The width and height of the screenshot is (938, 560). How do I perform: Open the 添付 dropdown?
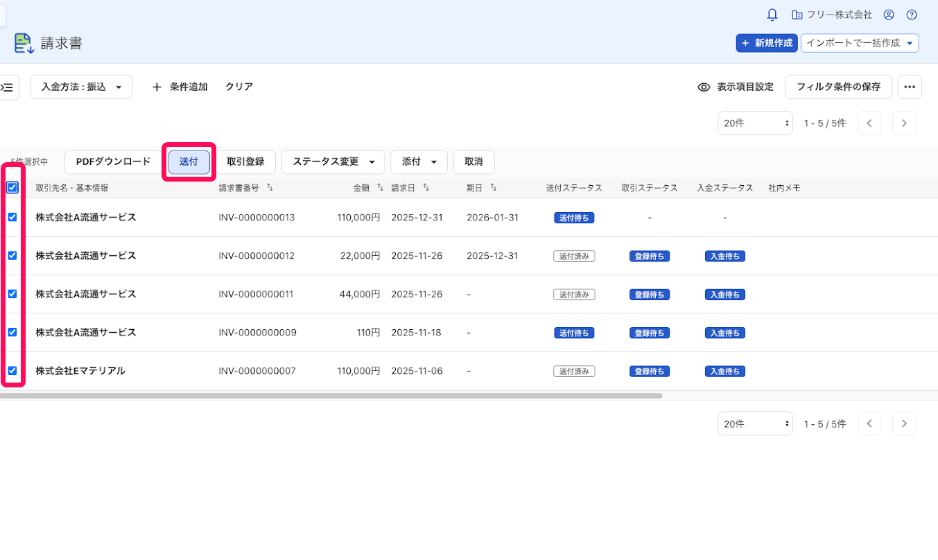tap(419, 161)
